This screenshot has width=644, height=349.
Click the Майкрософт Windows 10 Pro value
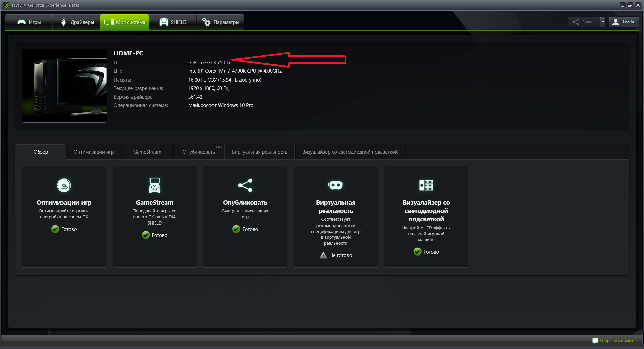pos(220,105)
